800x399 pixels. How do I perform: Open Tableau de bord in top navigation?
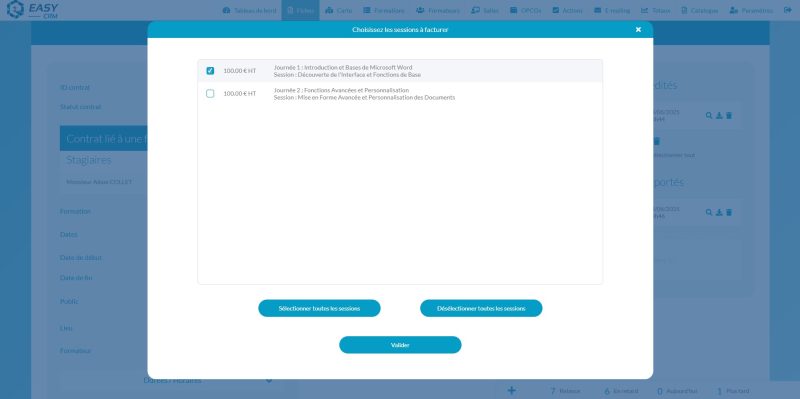click(249, 10)
